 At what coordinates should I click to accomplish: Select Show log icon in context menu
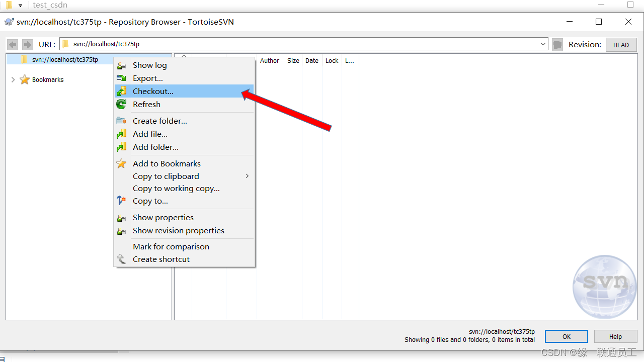[x=121, y=65]
